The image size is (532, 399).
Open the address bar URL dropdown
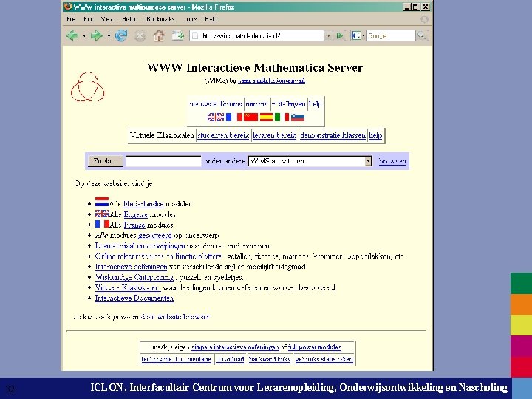click(328, 35)
